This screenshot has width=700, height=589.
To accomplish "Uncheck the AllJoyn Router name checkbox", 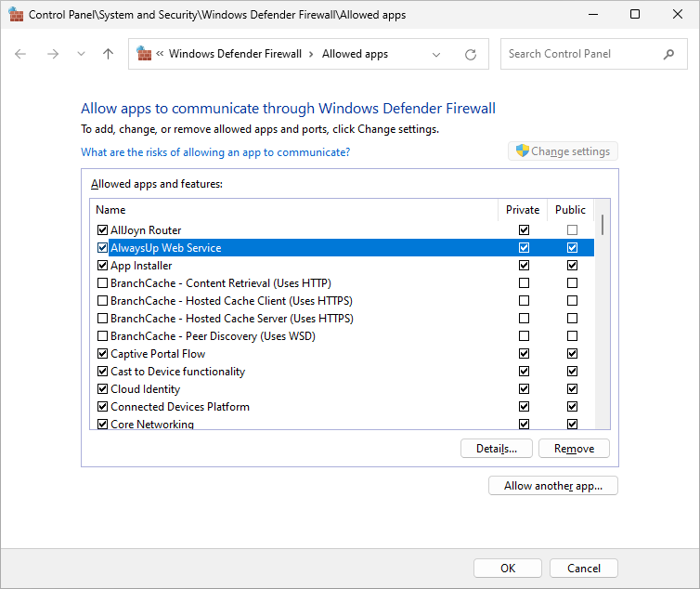I will 102,229.
